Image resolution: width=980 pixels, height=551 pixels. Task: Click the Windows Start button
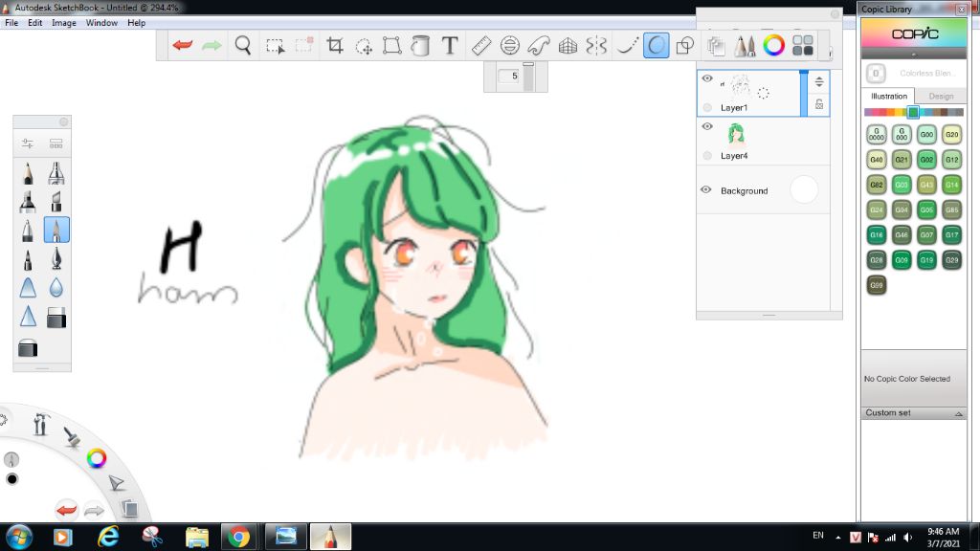coord(19,537)
